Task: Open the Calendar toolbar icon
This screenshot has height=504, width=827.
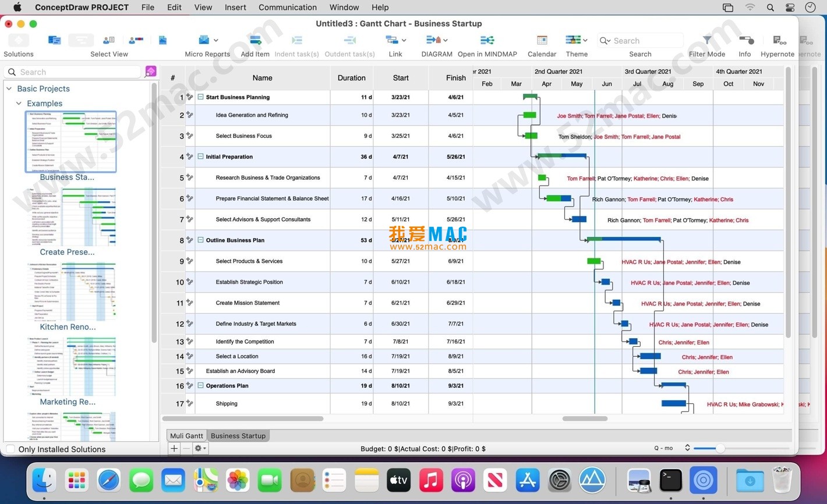Action: pos(542,40)
